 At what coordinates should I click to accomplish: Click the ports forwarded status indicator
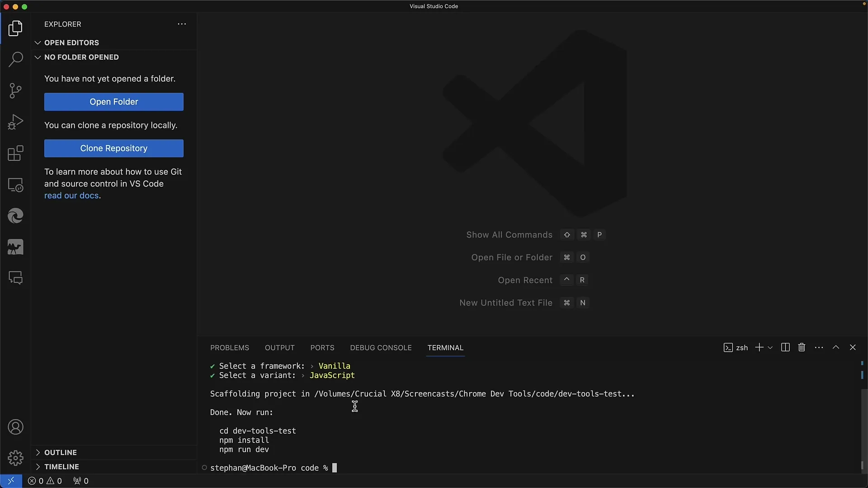81,481
